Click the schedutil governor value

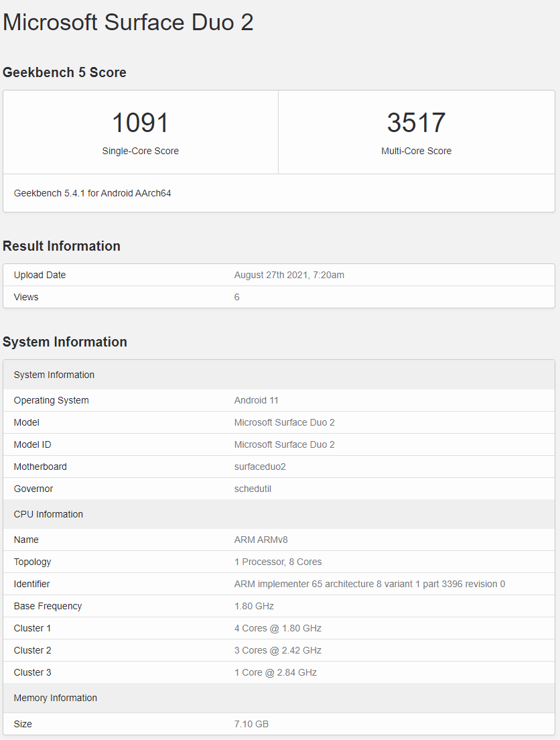coord(253,489)
